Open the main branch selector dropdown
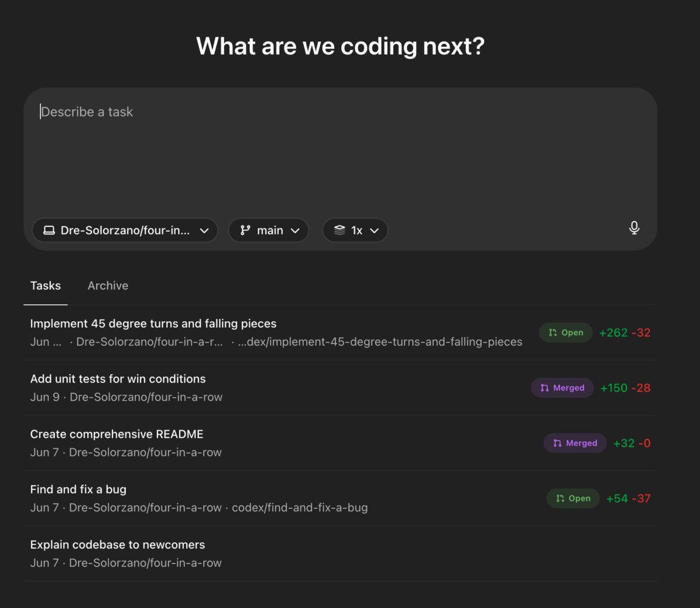 [268, 230]
